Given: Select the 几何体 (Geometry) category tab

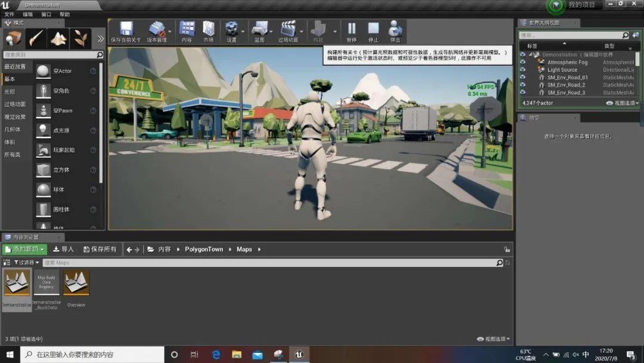Looking at the screenshot, I should [x=13, y=130].
